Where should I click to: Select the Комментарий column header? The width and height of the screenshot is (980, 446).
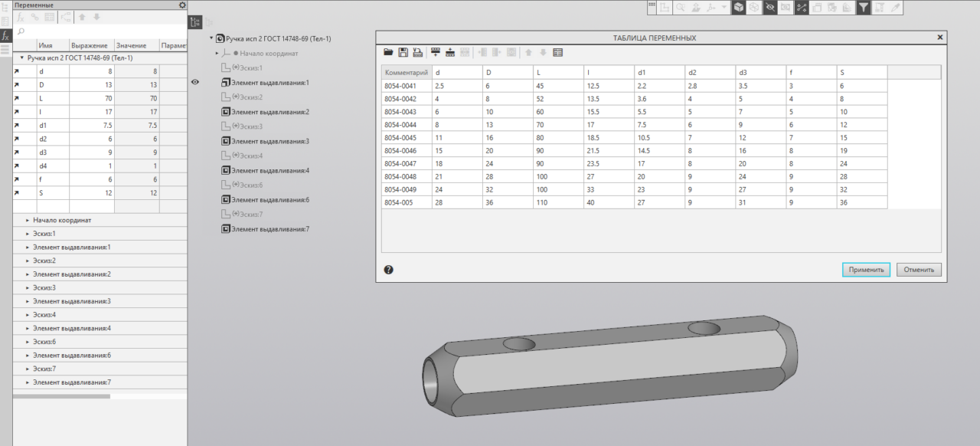point(407,72)
